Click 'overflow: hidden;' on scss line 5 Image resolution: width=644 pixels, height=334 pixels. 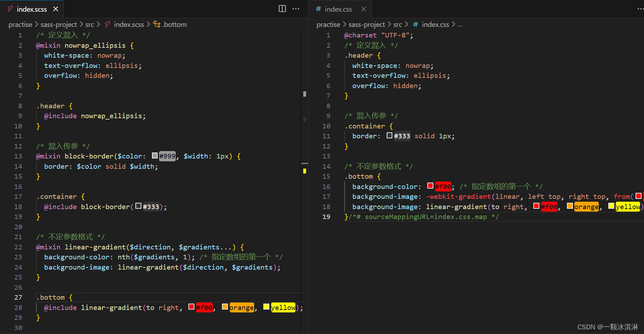78,76
